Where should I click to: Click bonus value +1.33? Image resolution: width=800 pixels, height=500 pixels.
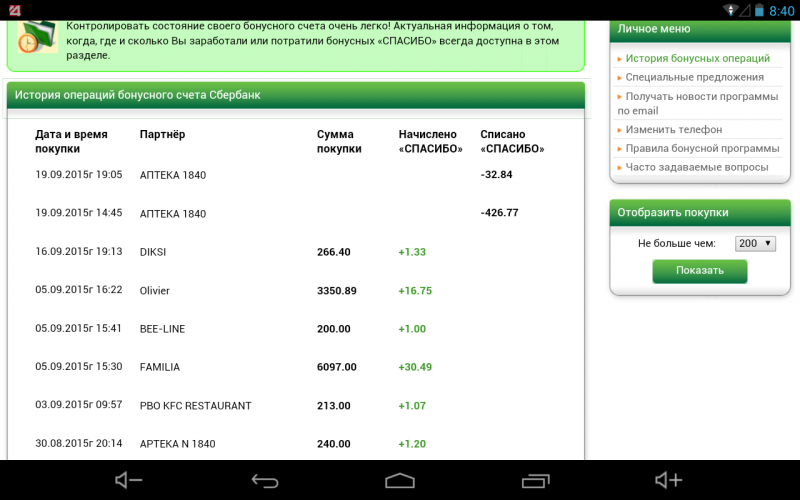412,252
